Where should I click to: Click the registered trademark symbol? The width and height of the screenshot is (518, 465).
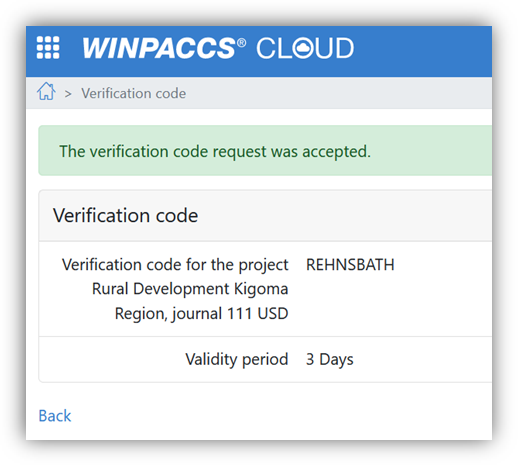click(x=241, y=43)
